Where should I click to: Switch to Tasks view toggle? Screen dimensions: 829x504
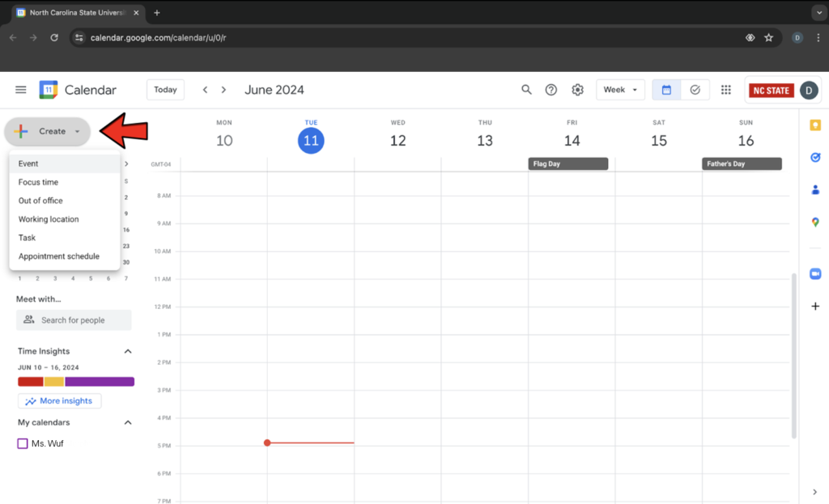click(695, 90)
